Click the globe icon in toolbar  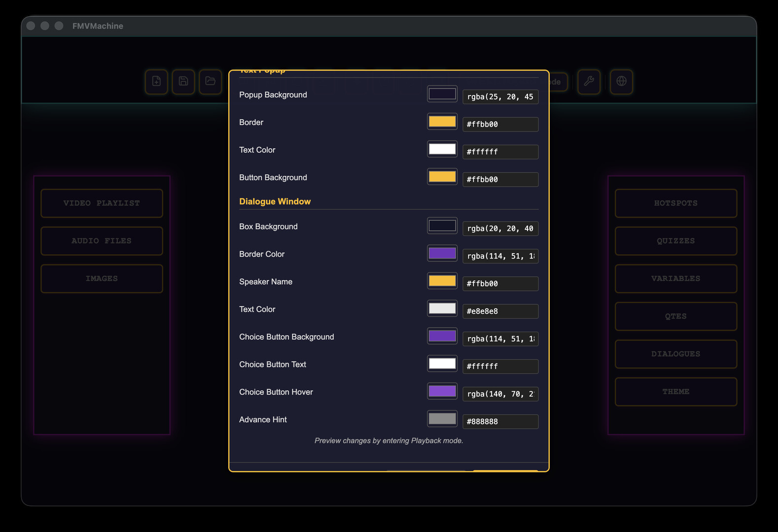coord(621,81)
